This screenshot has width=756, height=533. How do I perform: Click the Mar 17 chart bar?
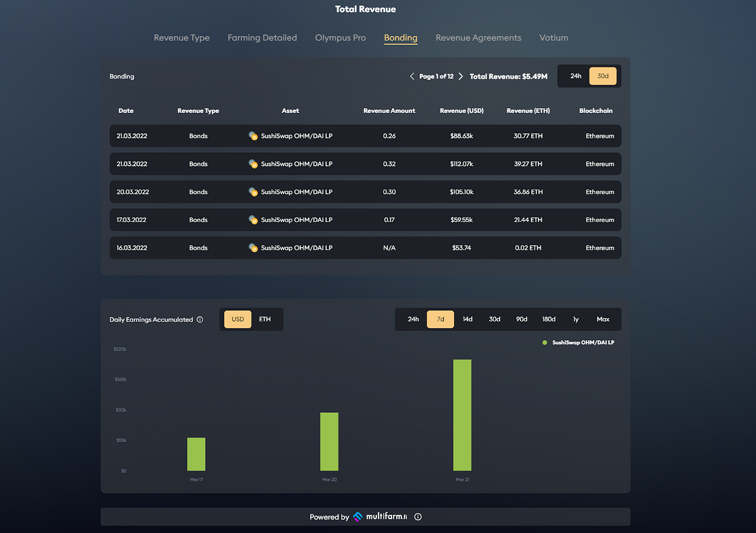196,454
